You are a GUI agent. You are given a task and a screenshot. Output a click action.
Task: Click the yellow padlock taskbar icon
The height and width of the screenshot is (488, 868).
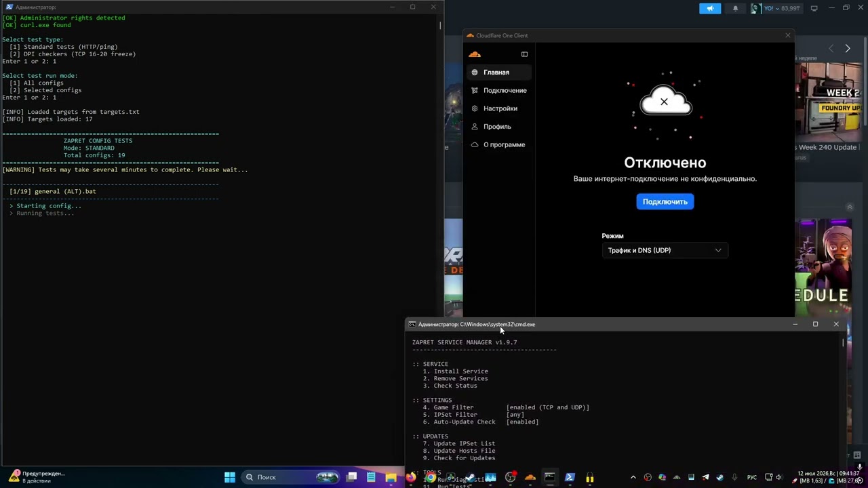coord(590,477)
